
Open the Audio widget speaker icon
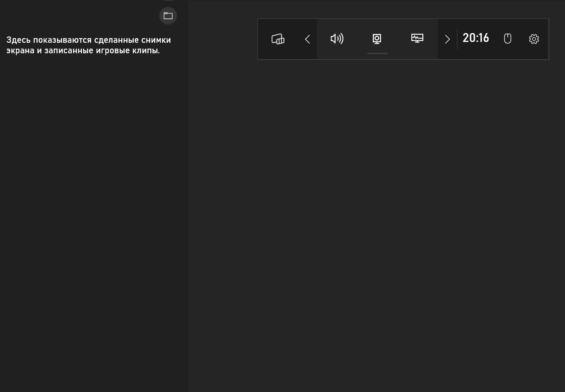337,39
